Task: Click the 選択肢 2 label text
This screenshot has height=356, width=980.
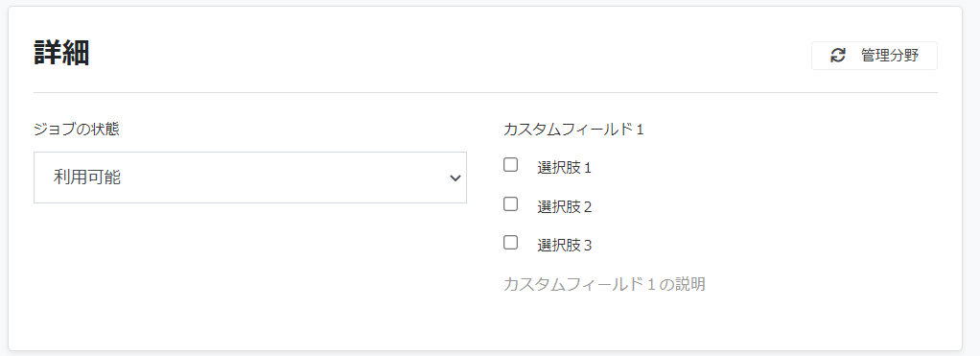Action: (565, 206)
